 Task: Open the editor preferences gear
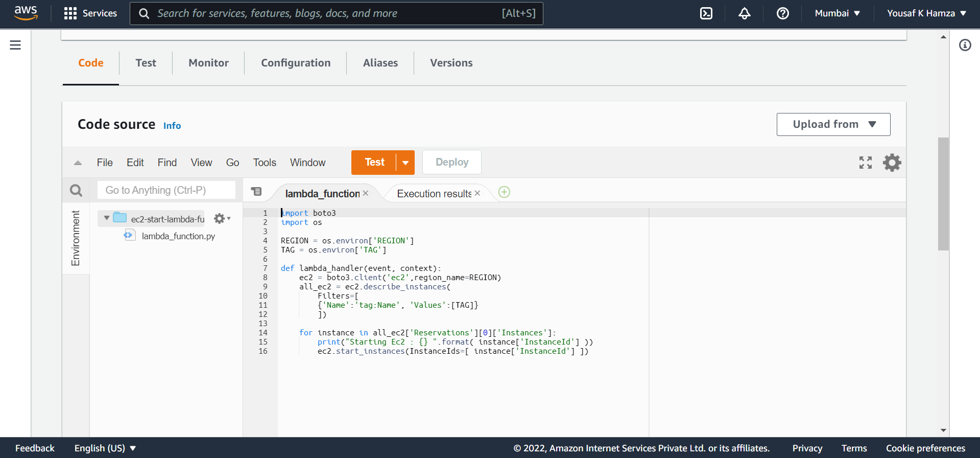[892, 163]
